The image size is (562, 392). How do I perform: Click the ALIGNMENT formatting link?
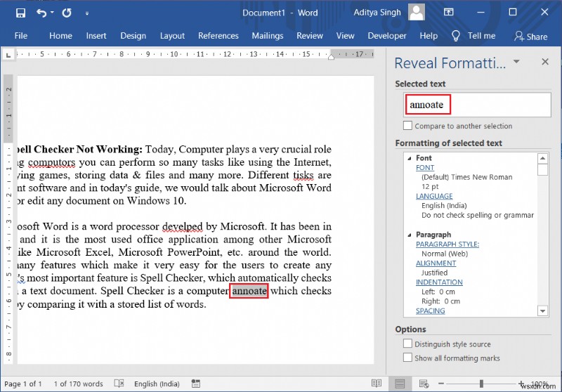[x=436, y=263]
